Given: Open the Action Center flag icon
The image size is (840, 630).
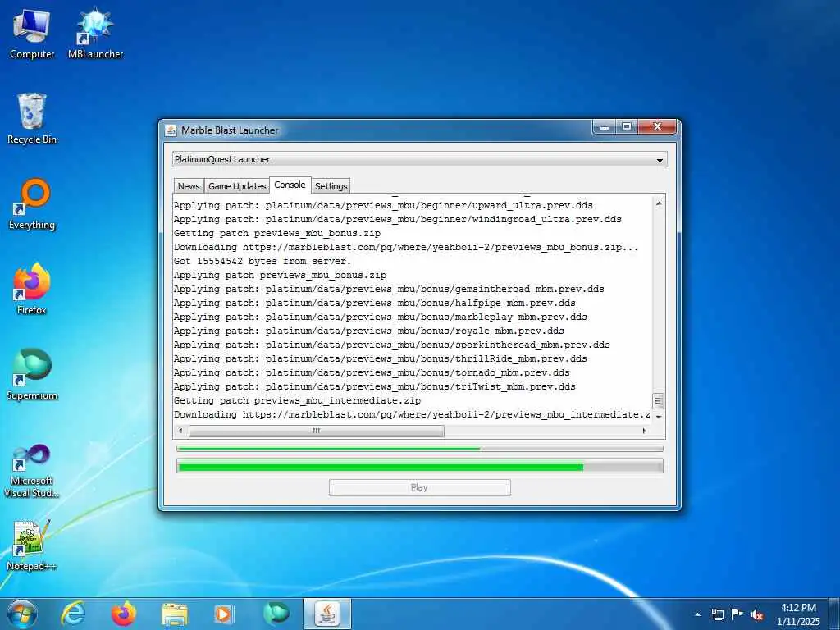Looking at the screenshot, I should 737,614.
